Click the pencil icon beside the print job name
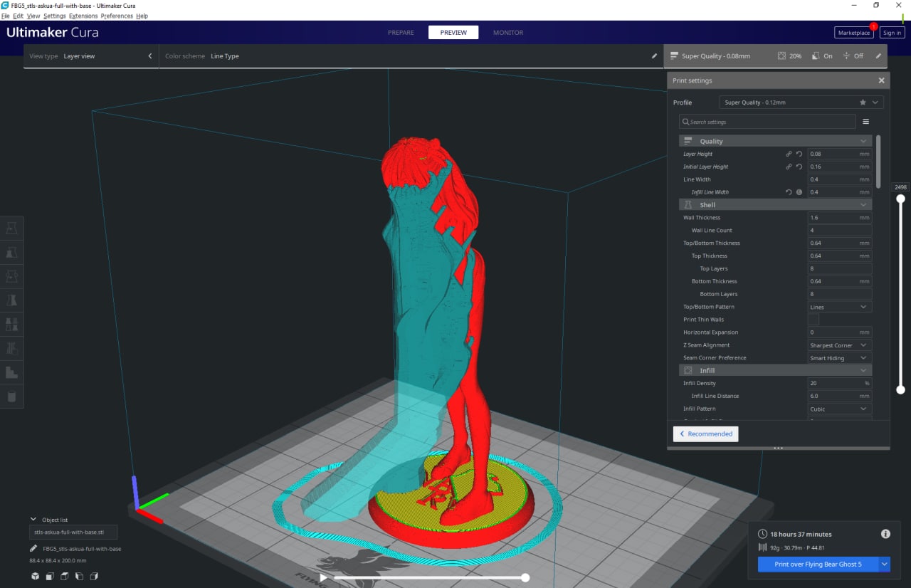This screenshot has height=588, width=911. tap(33, 549)
